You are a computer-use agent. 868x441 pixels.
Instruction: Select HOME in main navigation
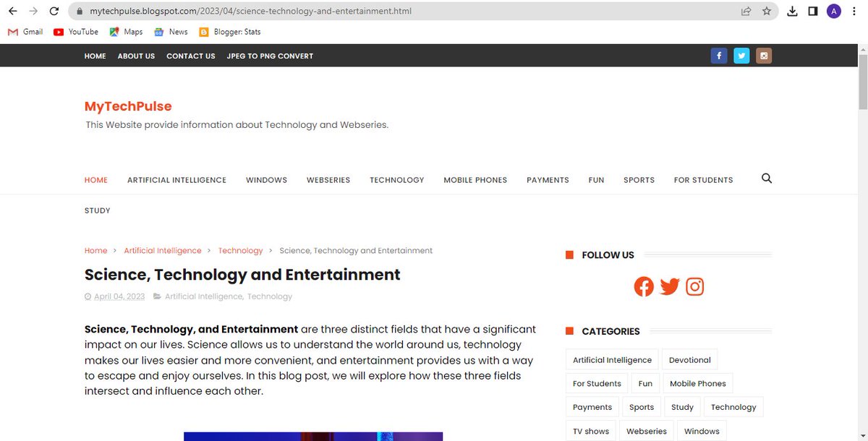[x=96, y=180]
